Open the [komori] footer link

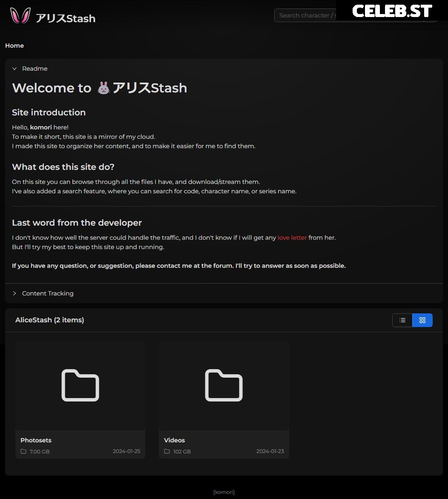click(224, 492)
